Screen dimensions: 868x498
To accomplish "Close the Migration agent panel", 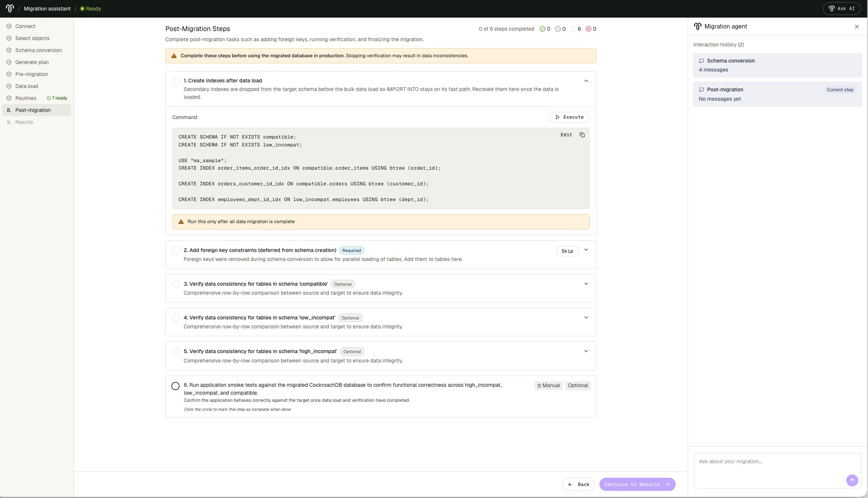I will coord(856,27).
